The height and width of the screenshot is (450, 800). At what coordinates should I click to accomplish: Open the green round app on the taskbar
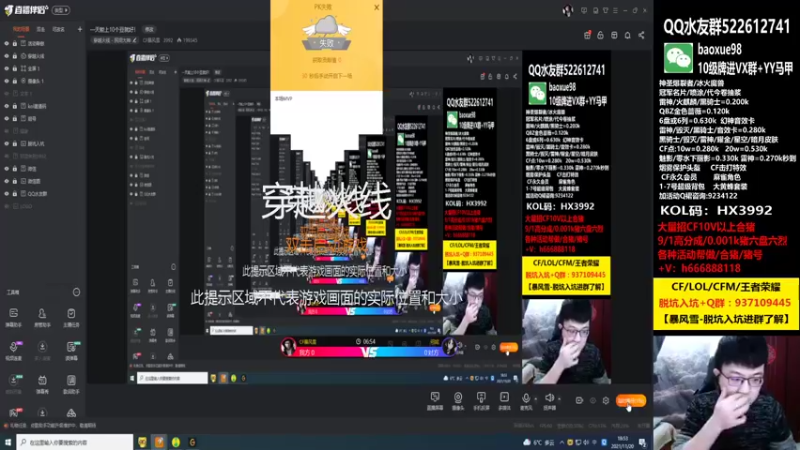(x=176, y=442)
